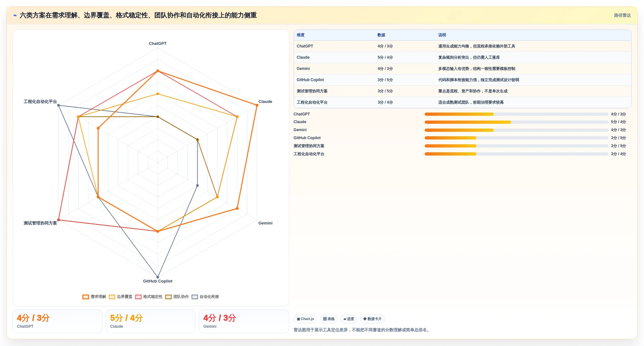Viewport: 644px width, 346px height.
Task: Click the blue title icon beside the heading
Action: (15, 15)
